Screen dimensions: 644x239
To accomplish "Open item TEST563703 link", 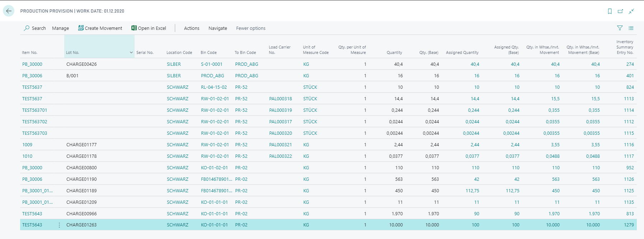I will coord(34,133).
